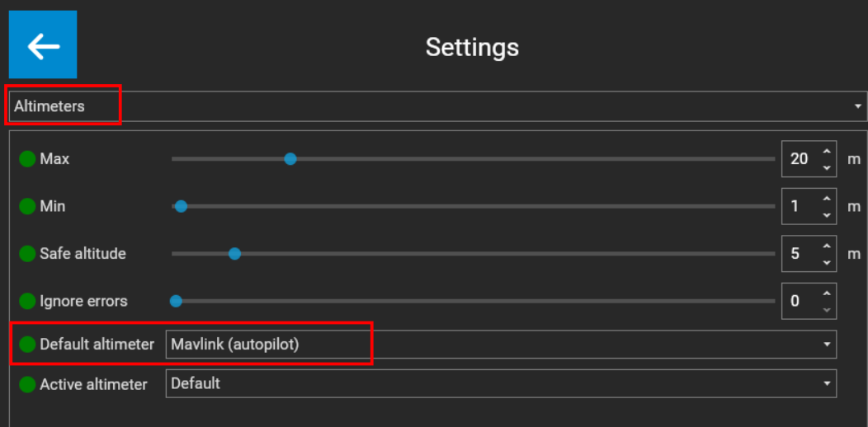Click green status dot beside Max

pos(27,159)
